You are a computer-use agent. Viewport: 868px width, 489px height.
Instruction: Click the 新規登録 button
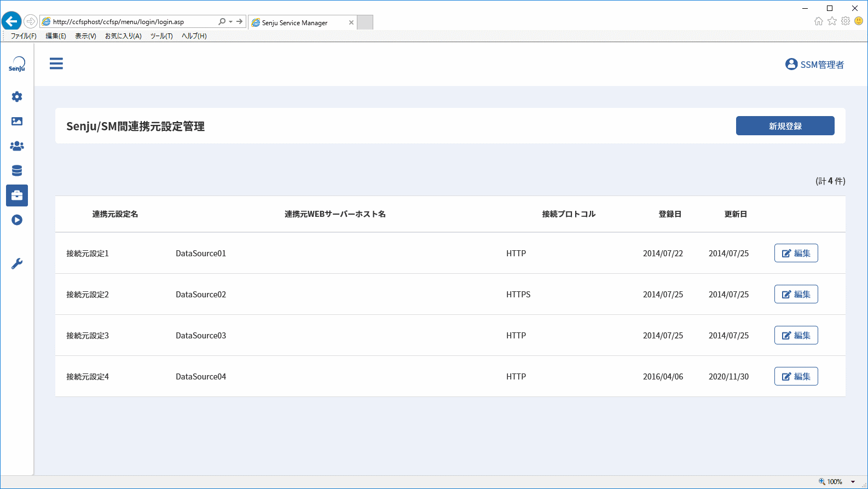point(785,126)
